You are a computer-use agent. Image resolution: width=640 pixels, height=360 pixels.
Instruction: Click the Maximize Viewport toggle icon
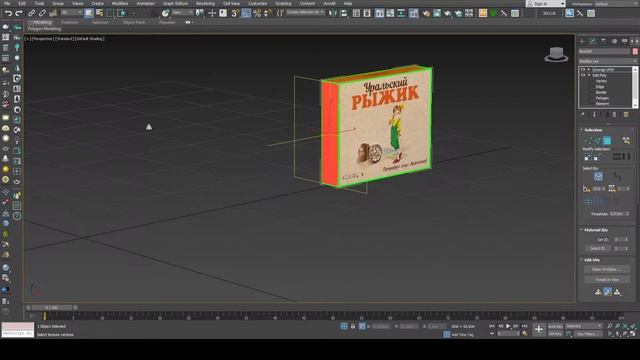(x=632, y=334)
